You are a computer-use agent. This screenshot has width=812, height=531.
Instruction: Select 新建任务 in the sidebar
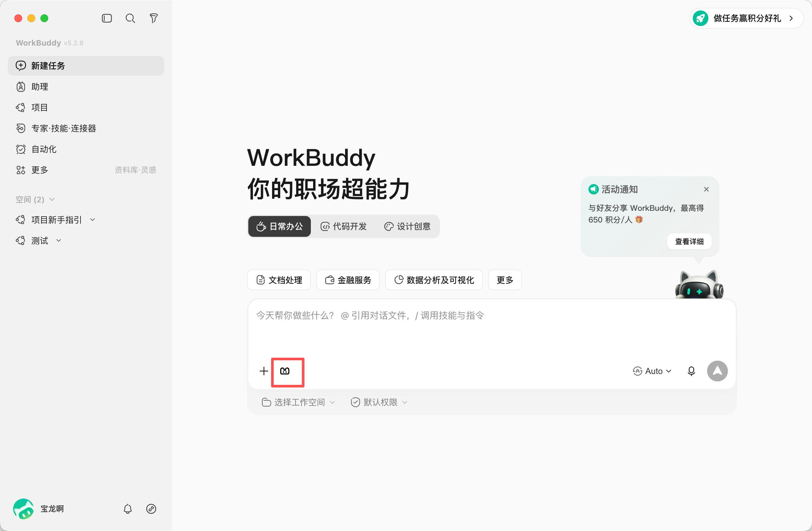pos(86,65)
